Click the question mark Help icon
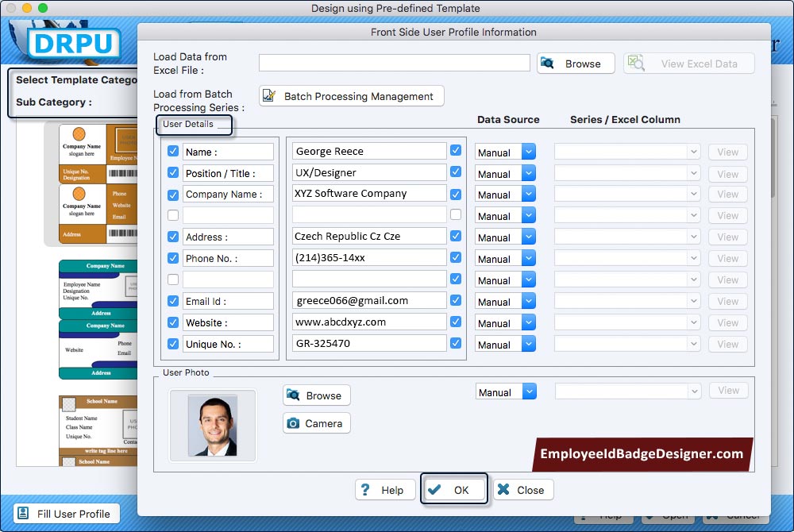Screen dimensions: 794x532 tap(365, 489)
